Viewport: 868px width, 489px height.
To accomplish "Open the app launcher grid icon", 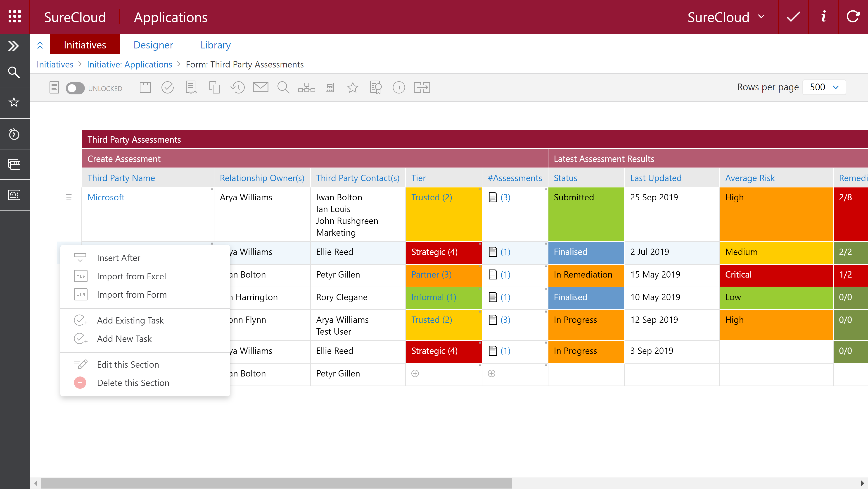I will click(14, 17).
